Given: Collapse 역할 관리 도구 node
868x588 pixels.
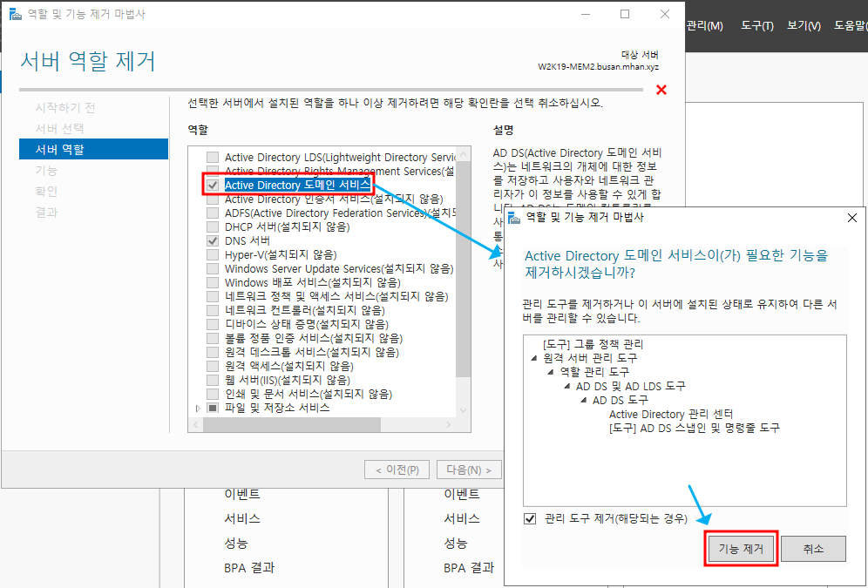Looking at the screenshot, I should 550,372.
